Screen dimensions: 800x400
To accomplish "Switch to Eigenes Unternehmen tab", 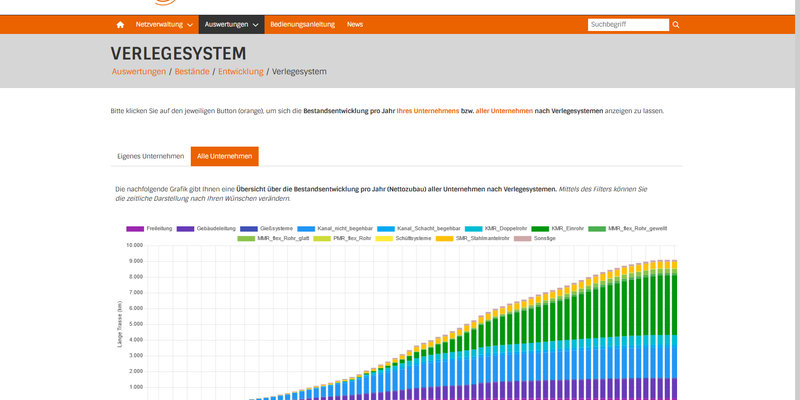I will point(151,156).
